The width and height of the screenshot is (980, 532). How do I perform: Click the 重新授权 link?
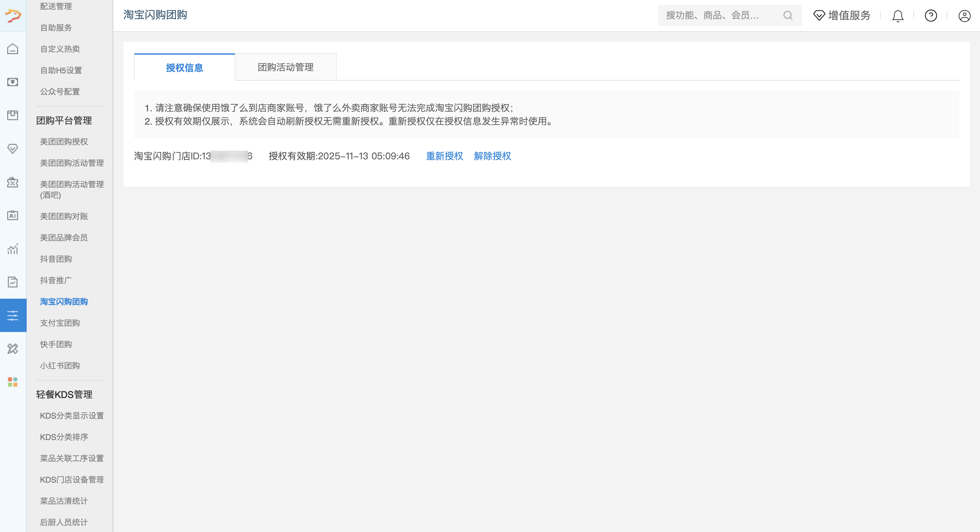point(444,156)
